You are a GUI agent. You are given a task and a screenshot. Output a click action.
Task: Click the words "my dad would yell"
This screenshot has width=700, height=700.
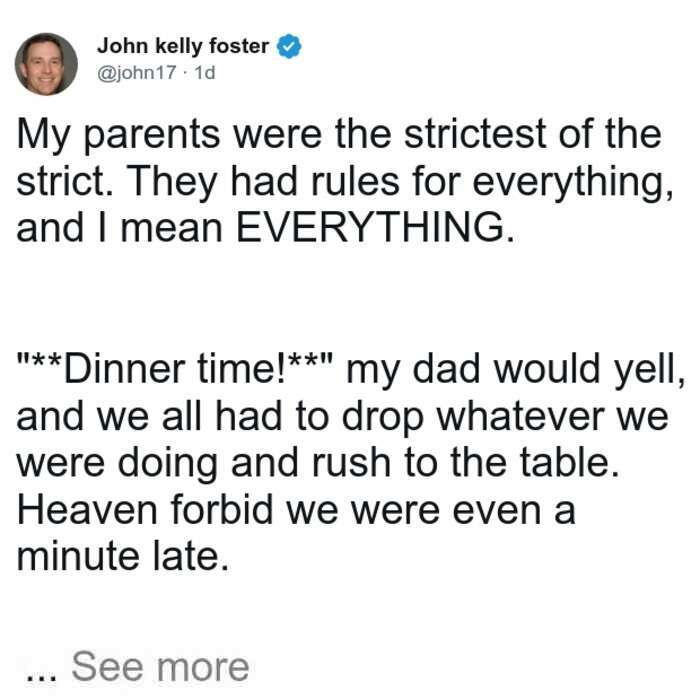[x=515, y=371]
